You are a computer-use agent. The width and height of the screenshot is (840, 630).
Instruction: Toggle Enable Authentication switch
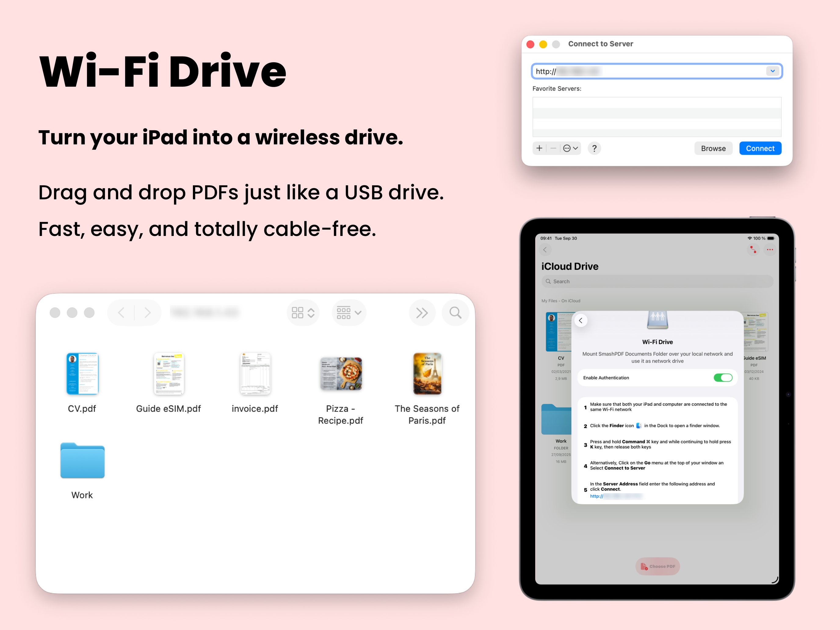tap(723, 378)
